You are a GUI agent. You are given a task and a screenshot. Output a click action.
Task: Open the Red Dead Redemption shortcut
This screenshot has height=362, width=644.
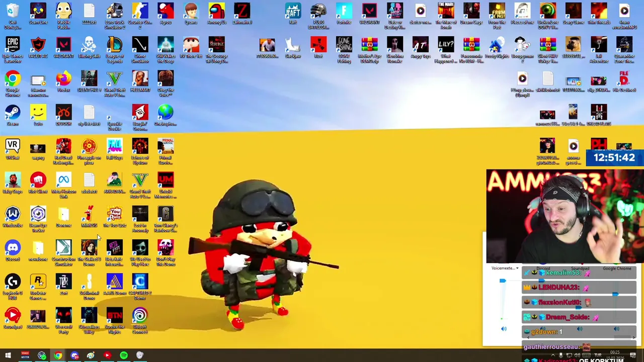[64, 151]
